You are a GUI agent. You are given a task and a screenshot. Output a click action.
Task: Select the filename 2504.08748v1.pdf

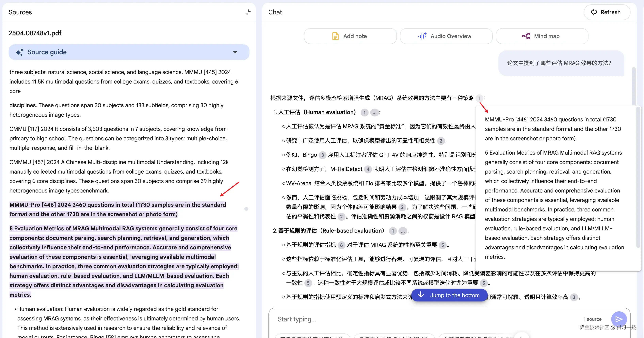[35, 33]
